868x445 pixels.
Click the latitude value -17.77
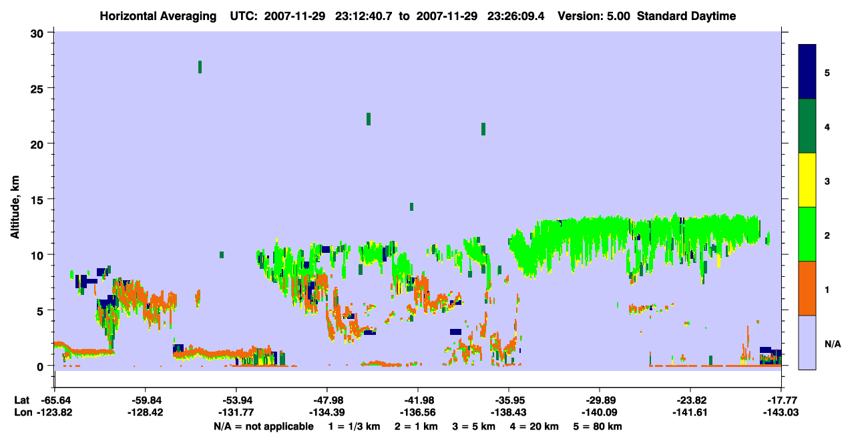pyautogui.click(x=781, y=400)
